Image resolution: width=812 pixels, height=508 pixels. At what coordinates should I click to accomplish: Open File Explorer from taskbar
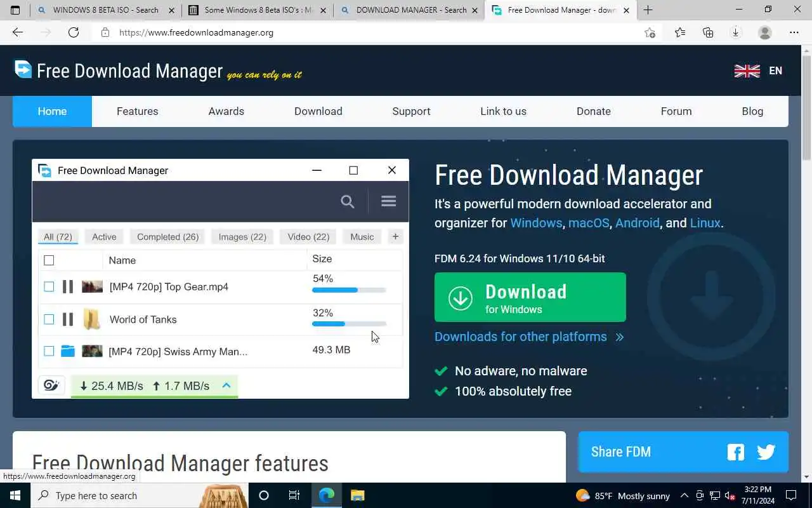click(x=357, y=495)
